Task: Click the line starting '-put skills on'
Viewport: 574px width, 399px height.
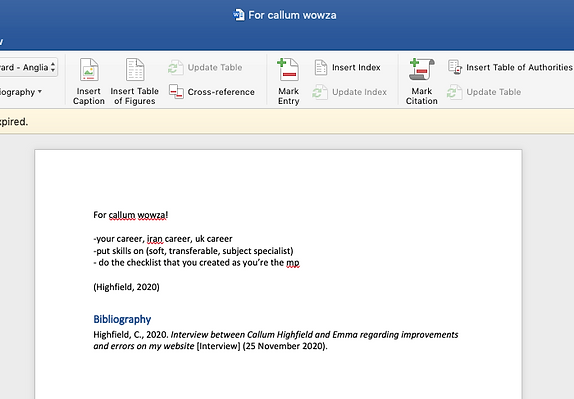Action: (193, 251)
